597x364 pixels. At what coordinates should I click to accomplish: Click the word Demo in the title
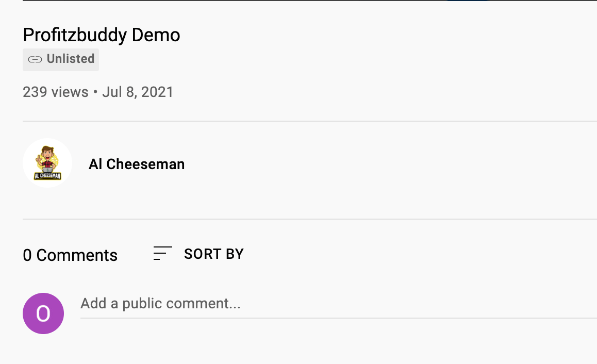pos(156,35)
